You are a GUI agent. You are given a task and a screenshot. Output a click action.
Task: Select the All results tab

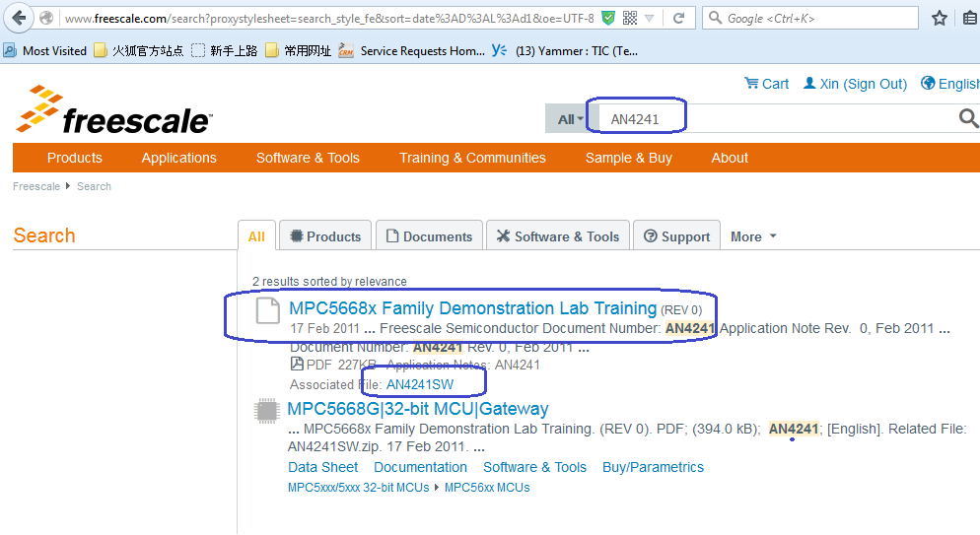point(256,236)
